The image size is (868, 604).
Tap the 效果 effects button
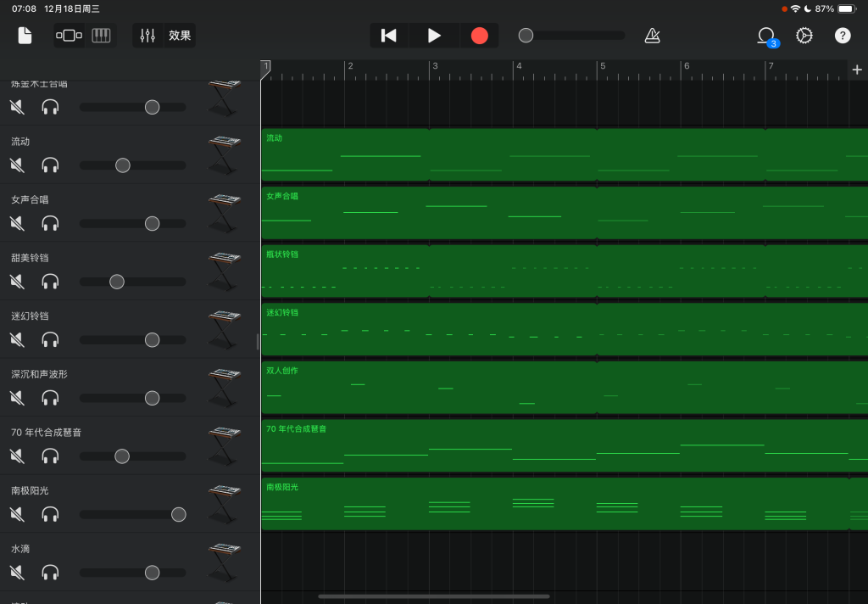pyautogui.click(x=180, y=36)
